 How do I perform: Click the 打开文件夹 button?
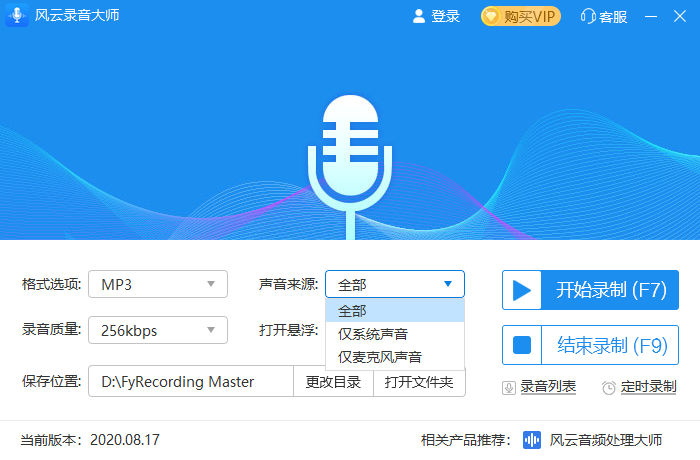[x=419, y=382]
